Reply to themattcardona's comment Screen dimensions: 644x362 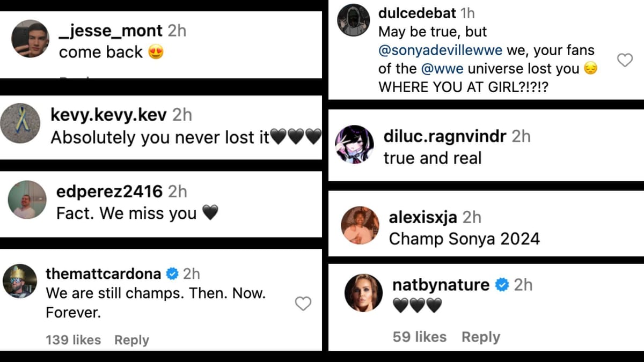pos(131,339)
